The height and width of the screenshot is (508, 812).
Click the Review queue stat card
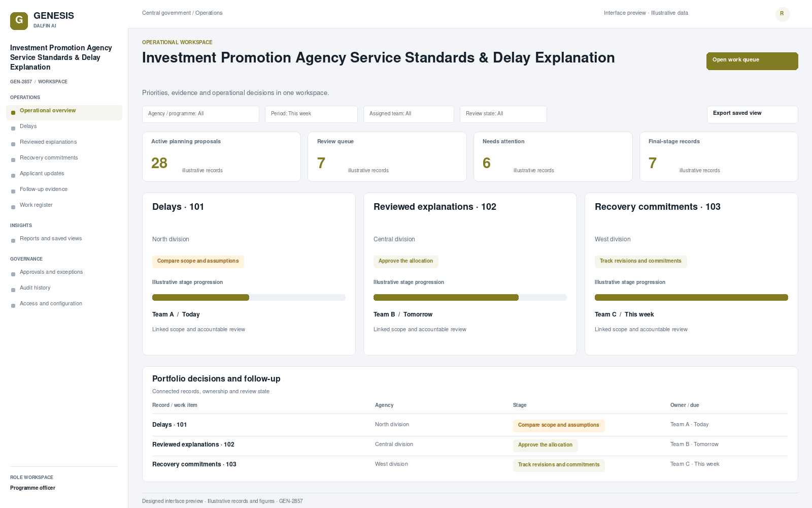pyautogui.click(x=387, y=156)
